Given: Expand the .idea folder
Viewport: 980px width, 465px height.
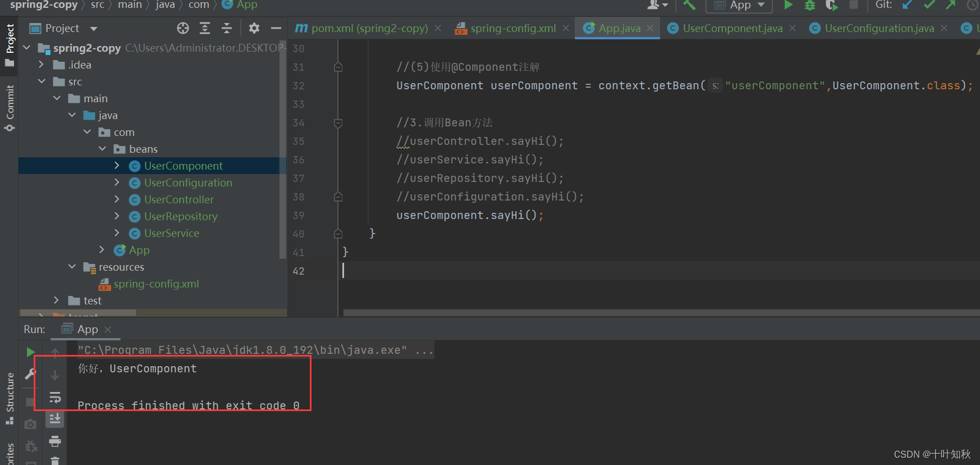Looking at the screenshot, I should [x=41, y=65].
